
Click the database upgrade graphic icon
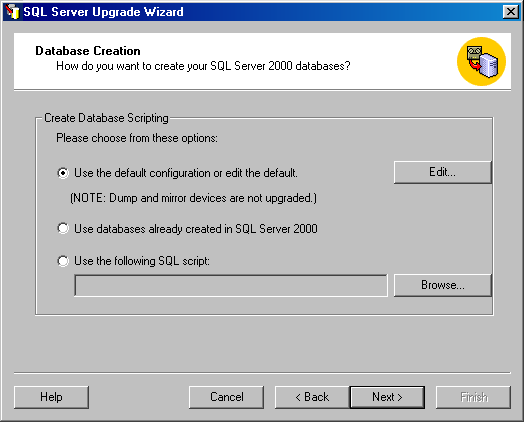482,61
